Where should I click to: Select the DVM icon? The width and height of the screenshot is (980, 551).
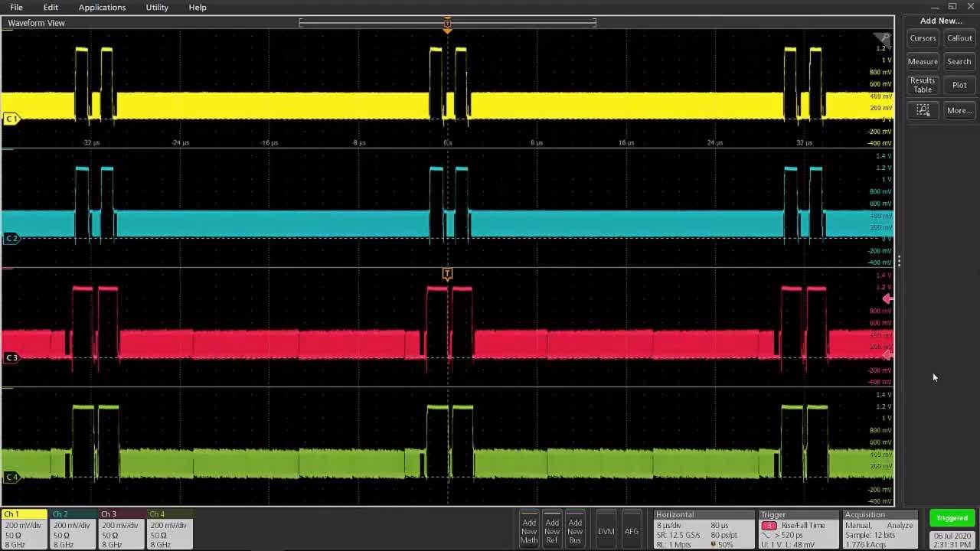pos(605,530)
